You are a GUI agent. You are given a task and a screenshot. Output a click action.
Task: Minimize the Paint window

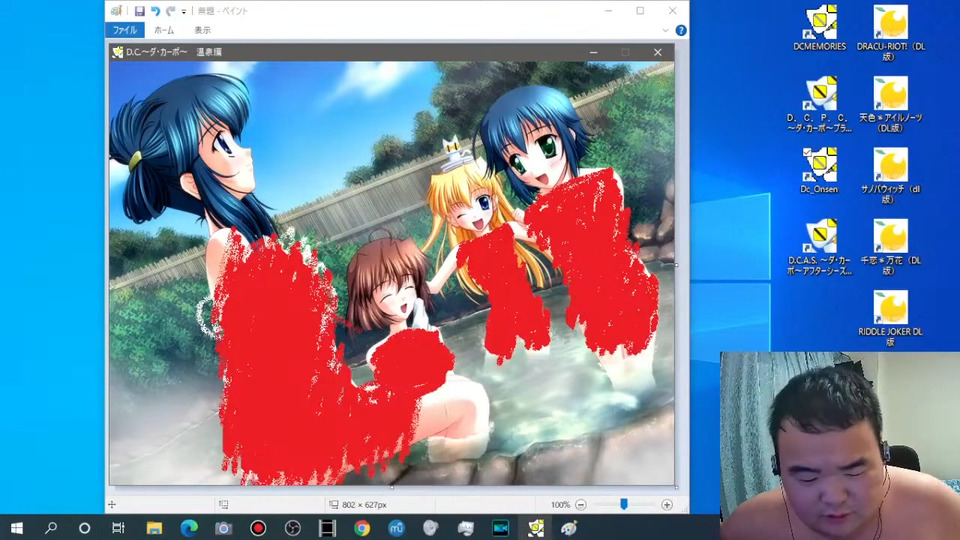tap(609, 10)
